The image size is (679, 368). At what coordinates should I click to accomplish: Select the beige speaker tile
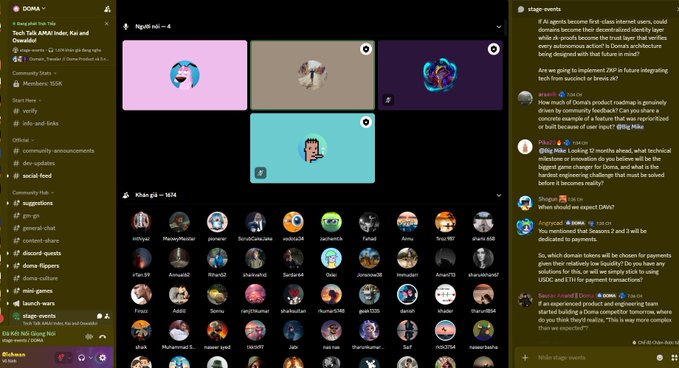(x=312, y=75)
